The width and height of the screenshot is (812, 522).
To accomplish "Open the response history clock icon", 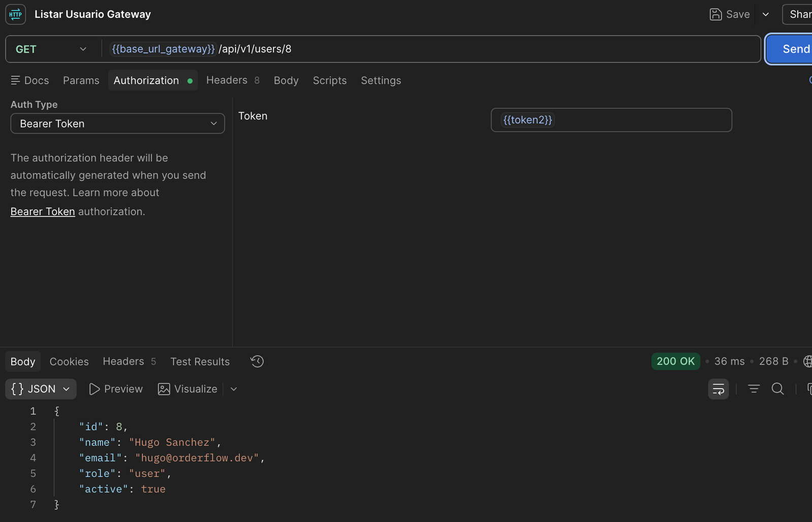I will click(x=257, y=361).
